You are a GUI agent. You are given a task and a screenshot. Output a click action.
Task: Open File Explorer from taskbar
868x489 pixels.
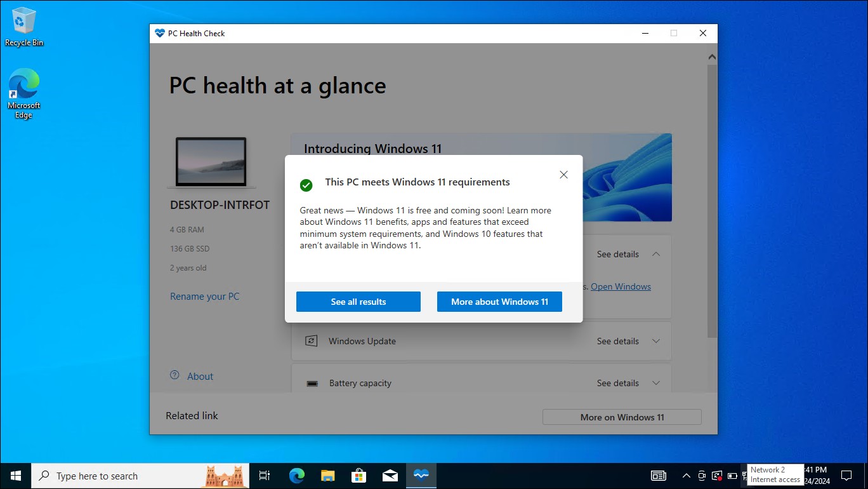point(327,476)
